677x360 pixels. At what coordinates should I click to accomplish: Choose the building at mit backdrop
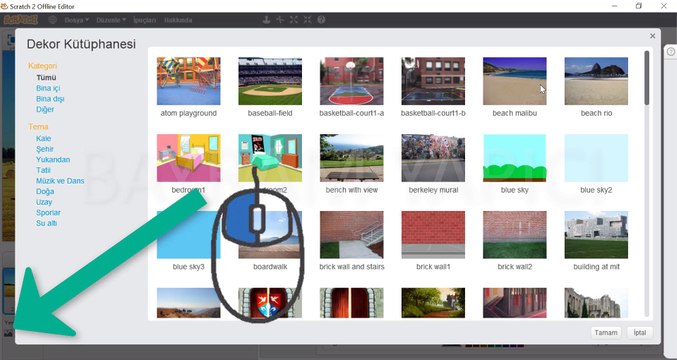click(x=596, y=235)
